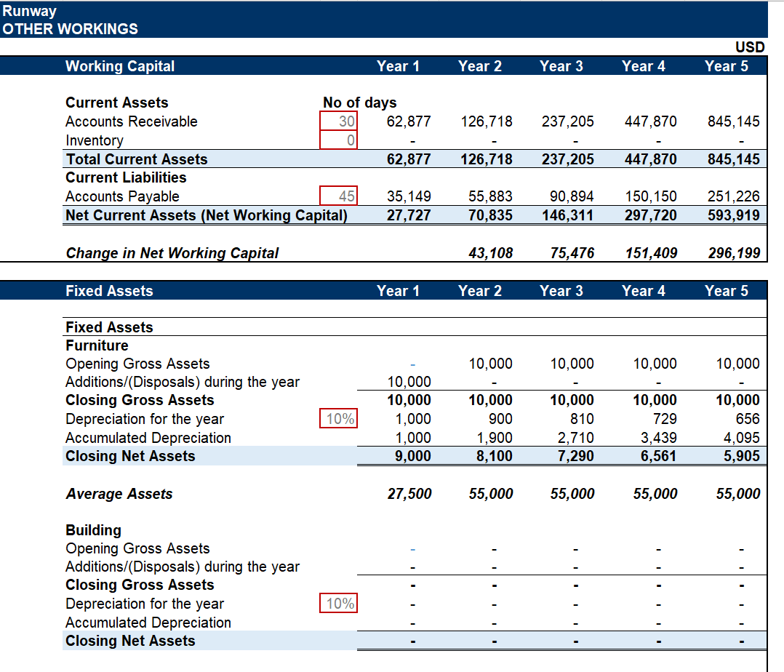784x672 pixels.
Task: Click the Building subsection label
Action: (x=93, y=530)
